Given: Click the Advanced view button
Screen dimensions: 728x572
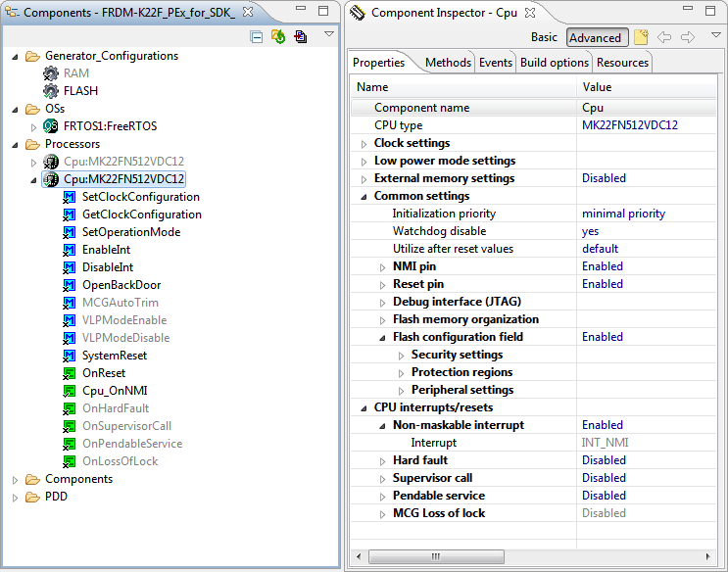Looking at the screenshot, I should tap(596, 37).
